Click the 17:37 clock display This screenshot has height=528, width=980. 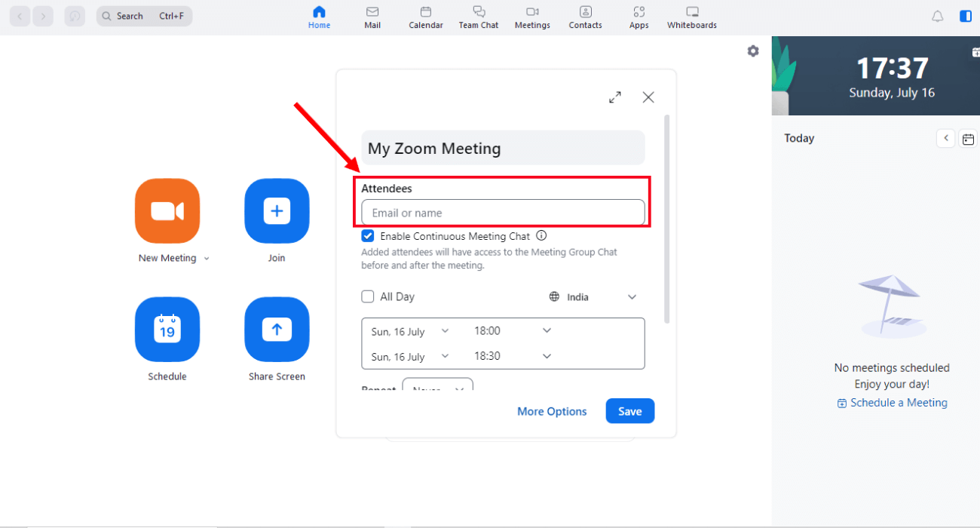[x=893, y=69]
